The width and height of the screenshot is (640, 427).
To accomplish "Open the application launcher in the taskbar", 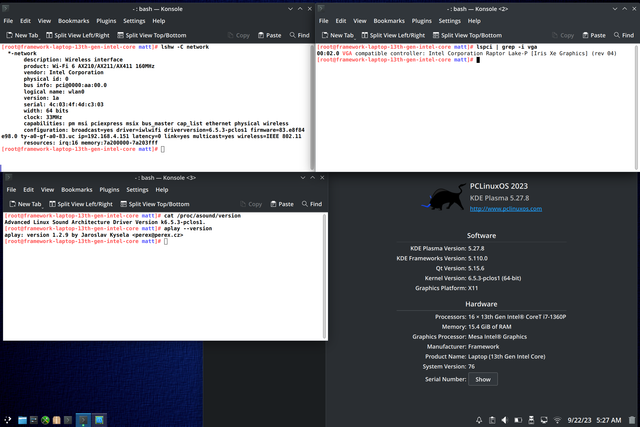I will [8, 420].
